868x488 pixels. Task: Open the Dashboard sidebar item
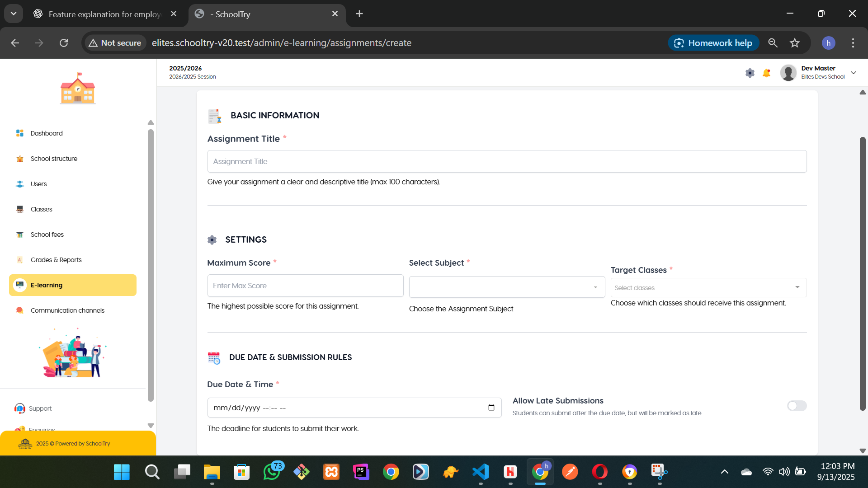click(72, 133)
